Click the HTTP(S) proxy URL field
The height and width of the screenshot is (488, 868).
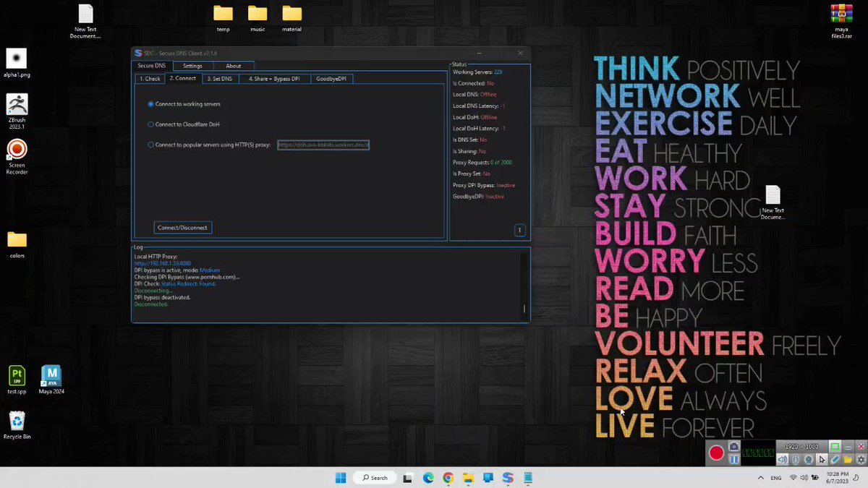323,145
